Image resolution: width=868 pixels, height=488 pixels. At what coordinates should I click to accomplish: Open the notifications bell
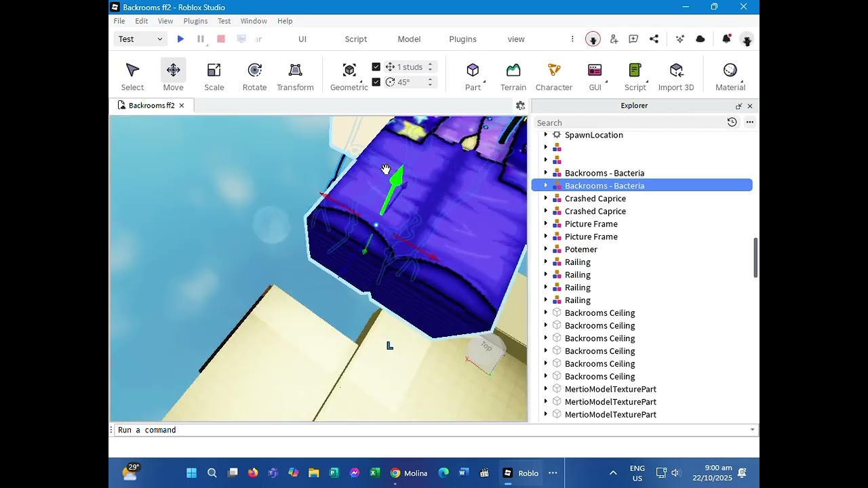(x=726, y=39)
